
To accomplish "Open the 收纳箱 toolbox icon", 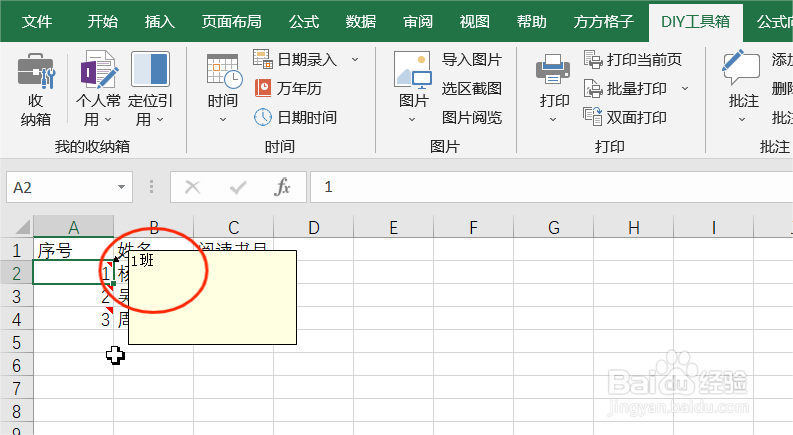I will point(35,71).
